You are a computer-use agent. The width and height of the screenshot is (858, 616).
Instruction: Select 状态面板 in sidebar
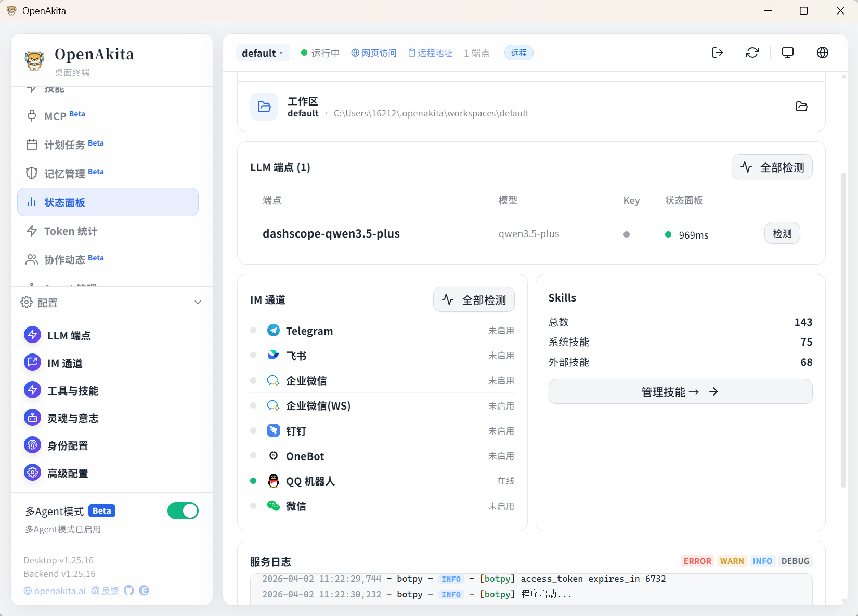pyautogui.click(x=108, y=202)
